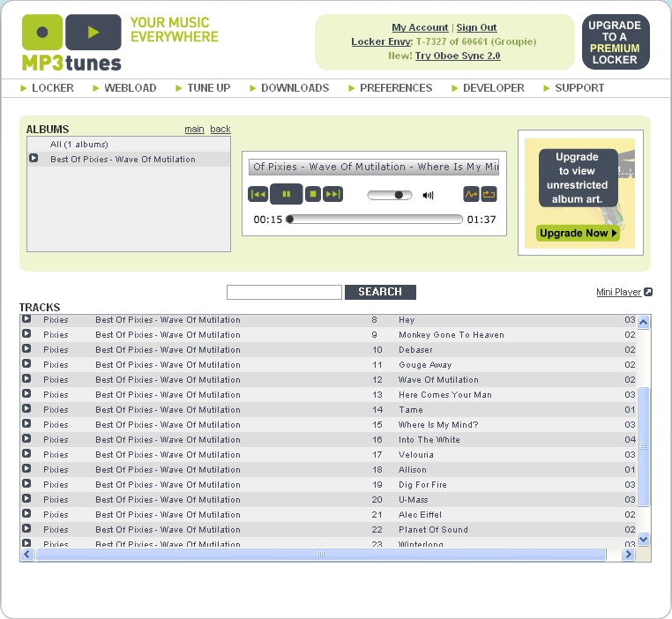Click the song progress seek bar
Image resolution: width=672 pixels, height=619 pixels.
pos(374,220)
